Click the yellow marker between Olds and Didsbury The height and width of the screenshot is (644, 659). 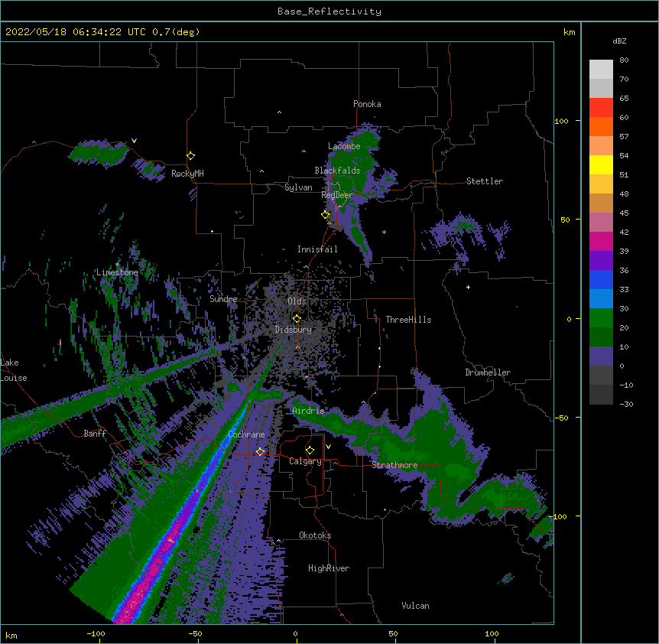point(297,319)
